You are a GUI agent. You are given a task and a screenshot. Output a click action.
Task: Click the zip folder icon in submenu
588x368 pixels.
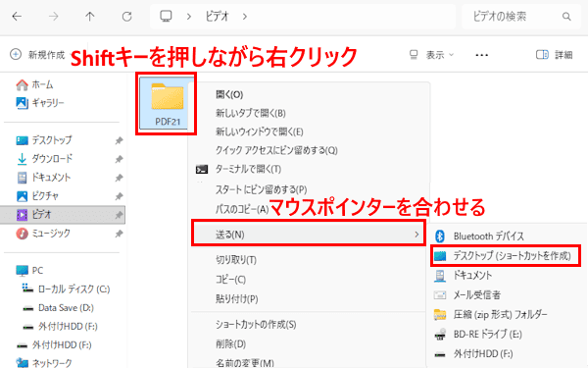point(440,314)
